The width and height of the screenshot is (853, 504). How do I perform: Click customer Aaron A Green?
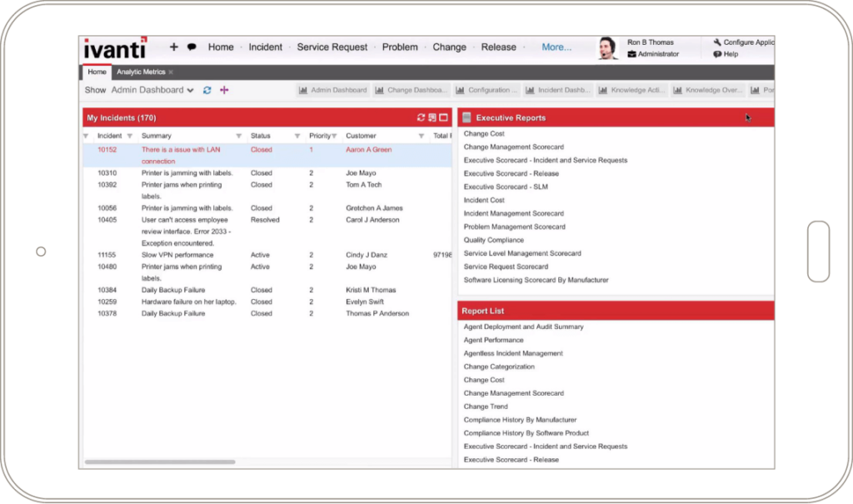369,150
